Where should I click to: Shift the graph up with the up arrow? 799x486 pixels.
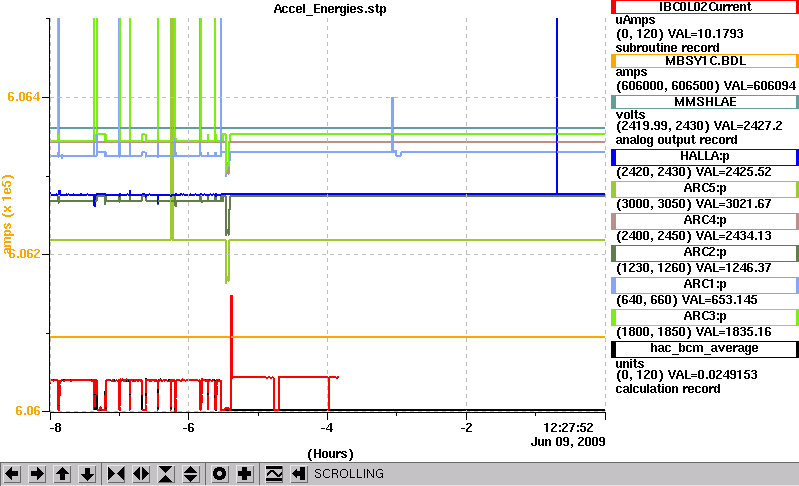(62, 474)
